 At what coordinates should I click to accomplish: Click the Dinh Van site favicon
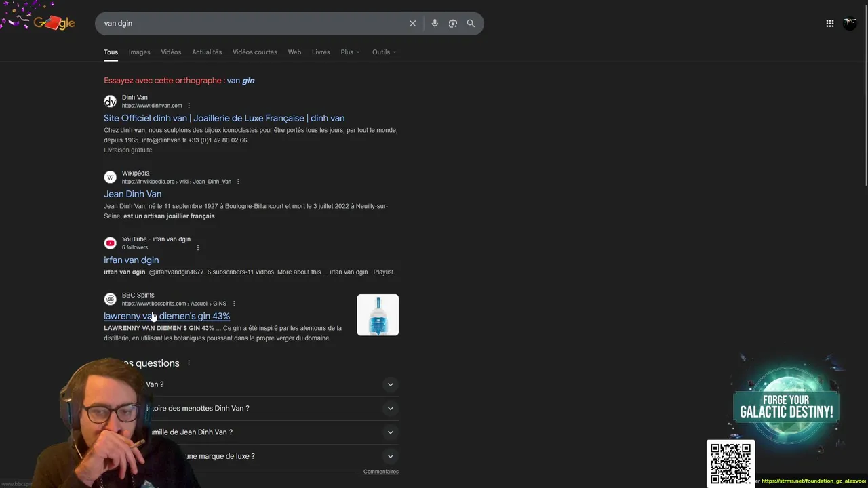pyautogui.click(x=110, y=102)
